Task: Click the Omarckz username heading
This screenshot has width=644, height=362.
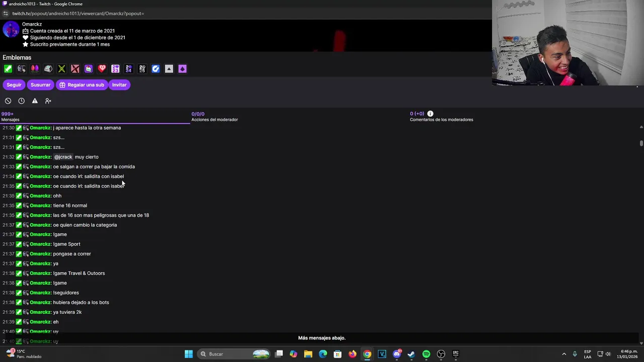Action: tap(32, 24)
